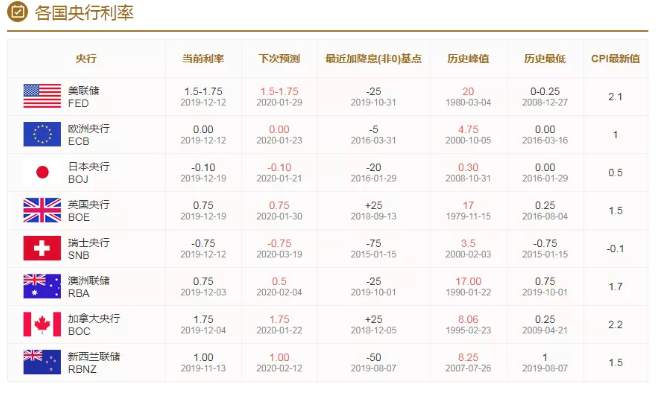The width and height of the screenshot is (661, 405).
Task: Click FED next forecast dated 2020-01-29
Action: [279, 97]
